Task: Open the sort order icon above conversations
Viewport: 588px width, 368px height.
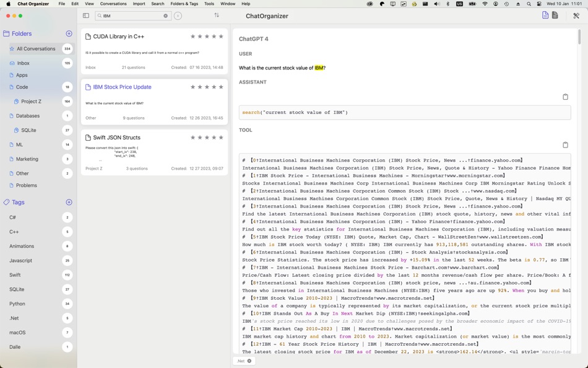Action: 216,15
